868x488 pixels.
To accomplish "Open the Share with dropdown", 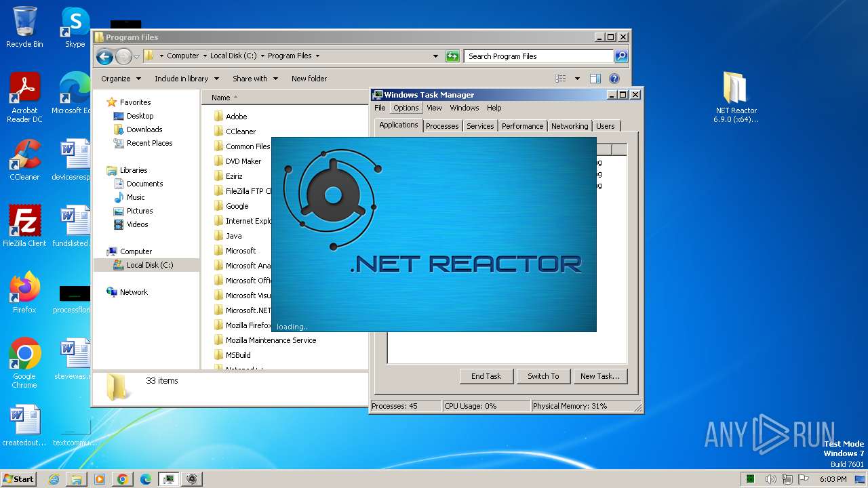I will point(255,79).
